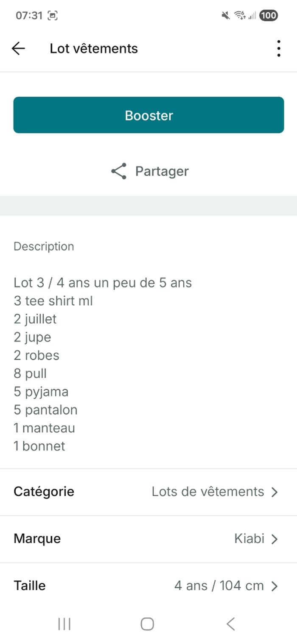Tap the item description text block
The image size is (297, 644).
click(102, 364)
